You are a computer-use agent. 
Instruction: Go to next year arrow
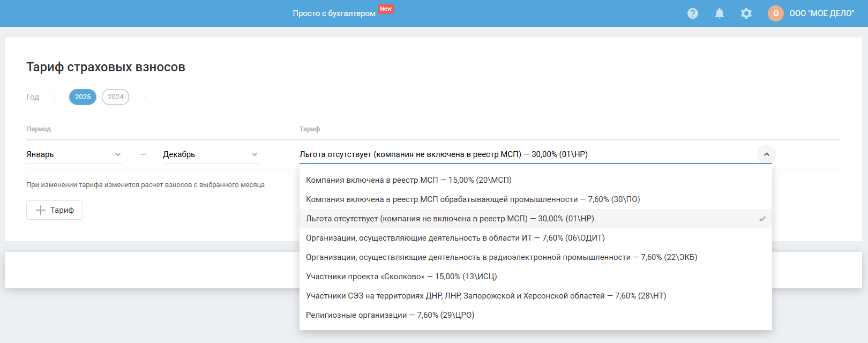pos(144,97)
